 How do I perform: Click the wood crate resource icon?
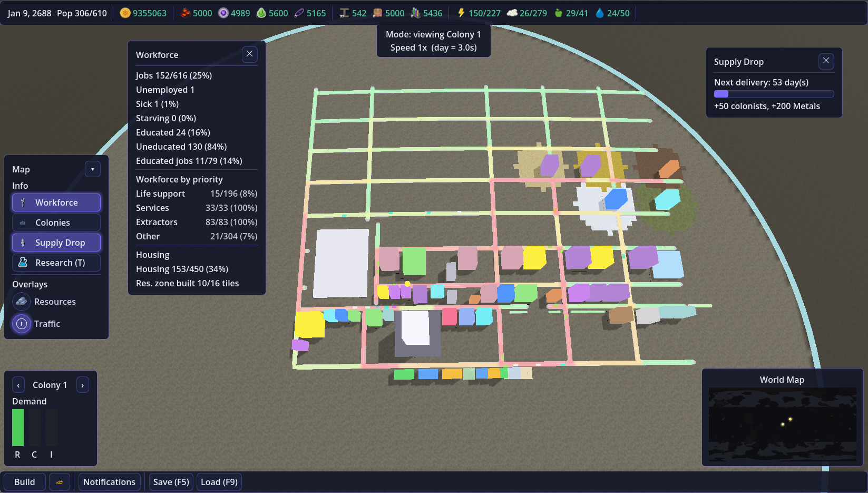tap(377, 13)
